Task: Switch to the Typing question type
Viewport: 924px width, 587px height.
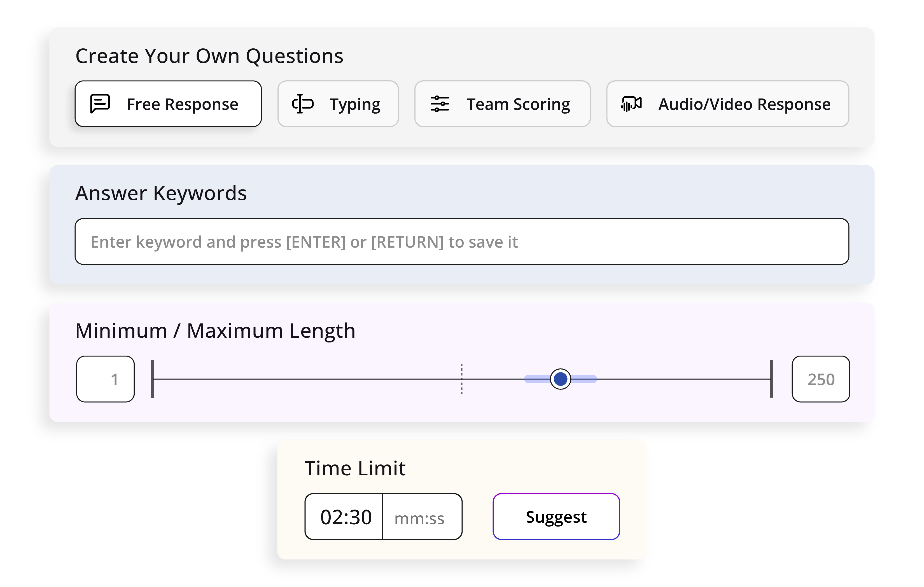Action: click(x=338, y=104)
